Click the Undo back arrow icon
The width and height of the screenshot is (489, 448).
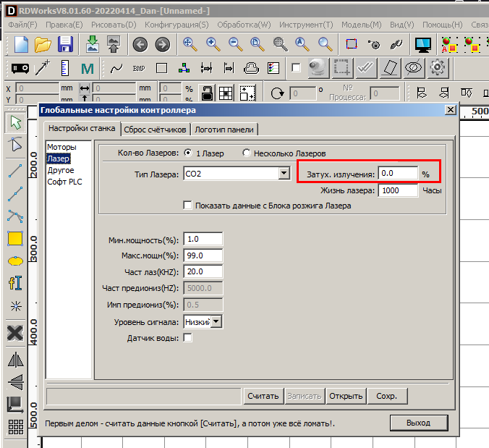(x=140, y=45)
